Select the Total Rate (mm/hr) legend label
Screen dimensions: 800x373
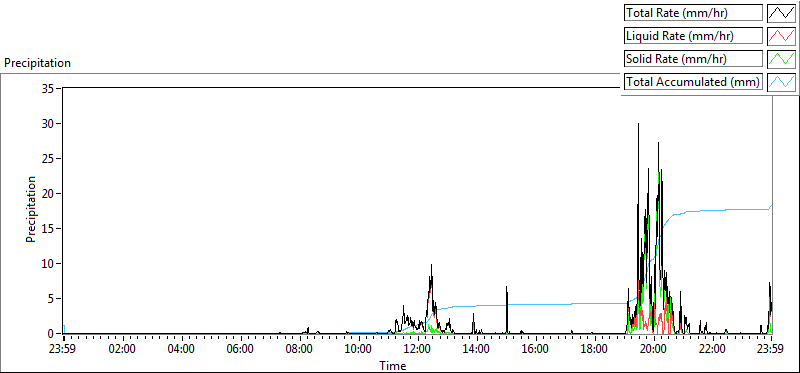click(x=693, y=13)
